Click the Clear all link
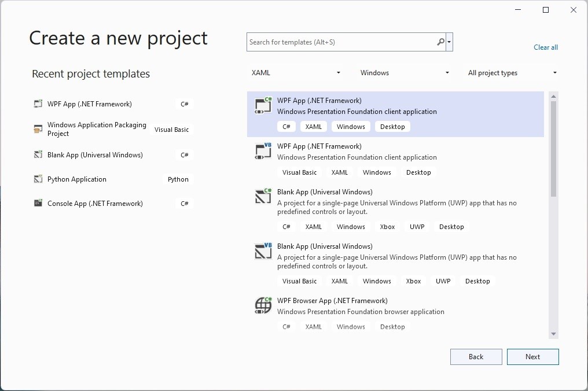Viewport: 588px width, 391px height. click(546, 47)
